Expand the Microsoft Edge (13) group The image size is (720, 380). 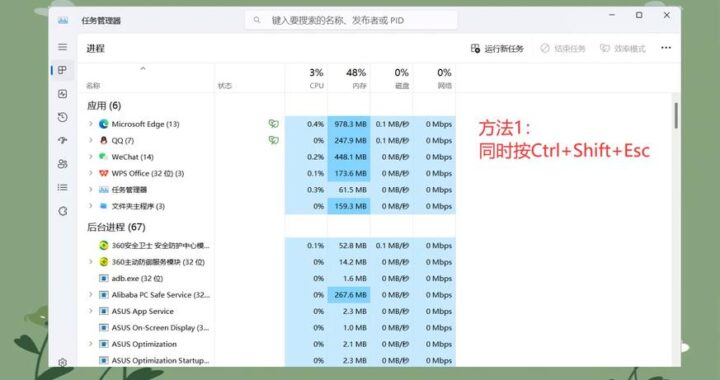pyautogui.click(x=90, y=124)
